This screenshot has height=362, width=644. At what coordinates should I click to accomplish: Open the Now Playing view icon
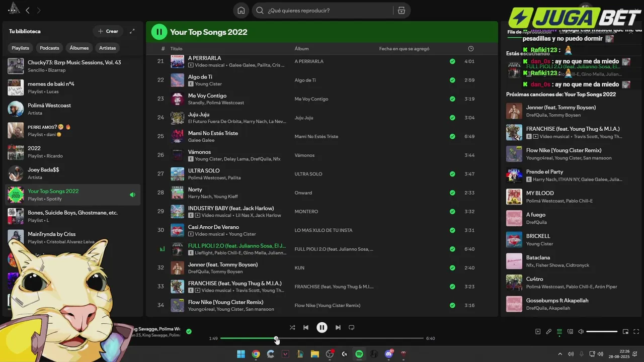click(x=538, y=331)
